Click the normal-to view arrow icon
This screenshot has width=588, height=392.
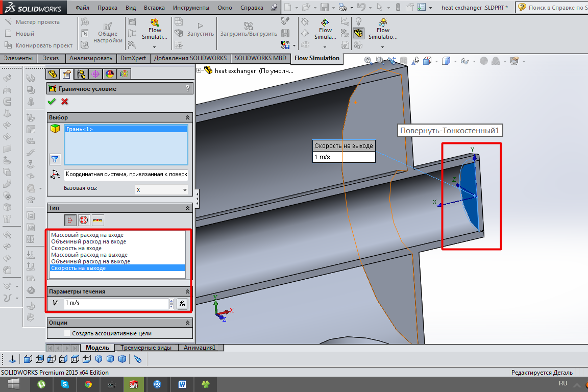click(x=12, y=359)
